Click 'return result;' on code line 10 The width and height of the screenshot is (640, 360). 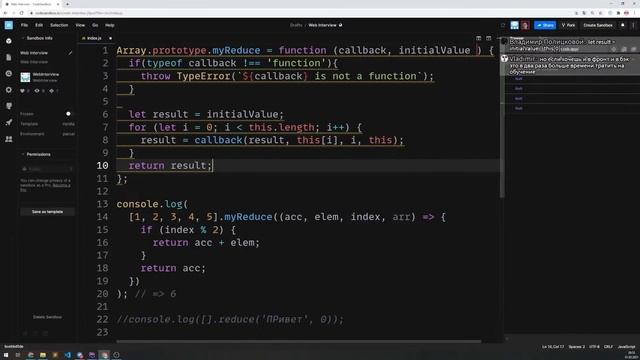[170, 166]
